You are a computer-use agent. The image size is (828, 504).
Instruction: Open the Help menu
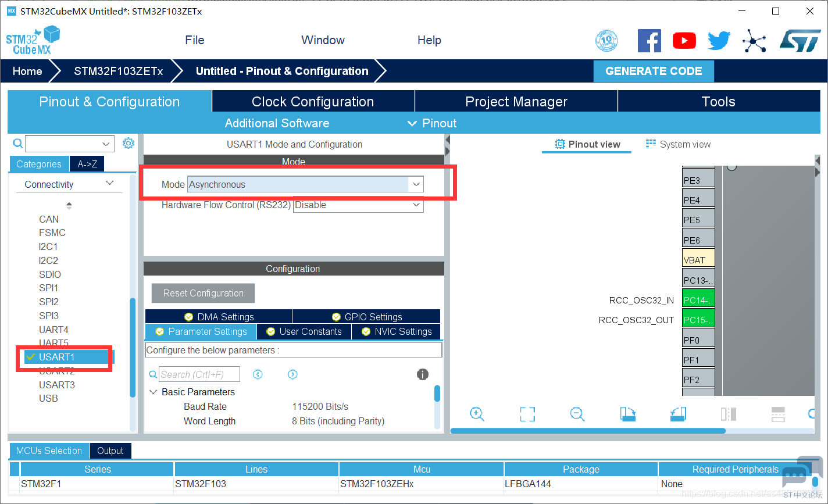(429, 40)
